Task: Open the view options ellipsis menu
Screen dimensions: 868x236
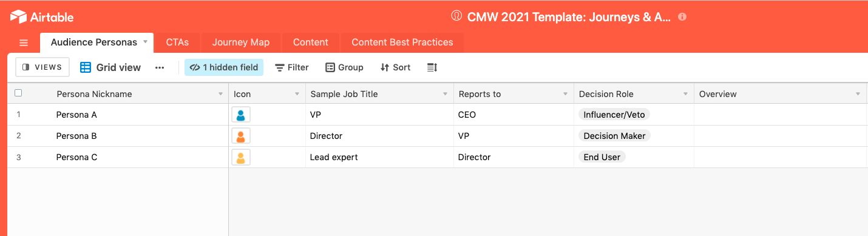Action: point(160,67)
